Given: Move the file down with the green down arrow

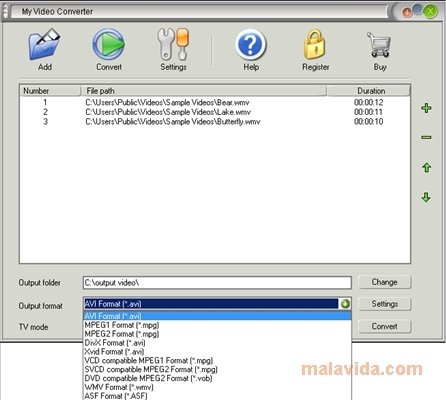Looking at the screenshot, I should 426,197.
